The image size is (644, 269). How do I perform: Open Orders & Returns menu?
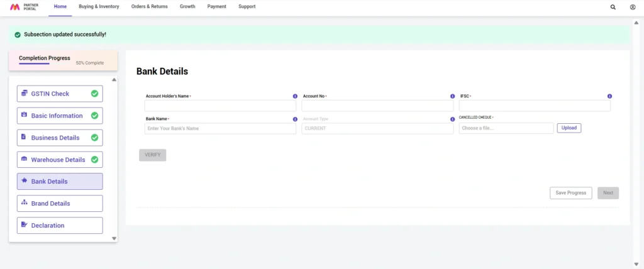point(150,6)
